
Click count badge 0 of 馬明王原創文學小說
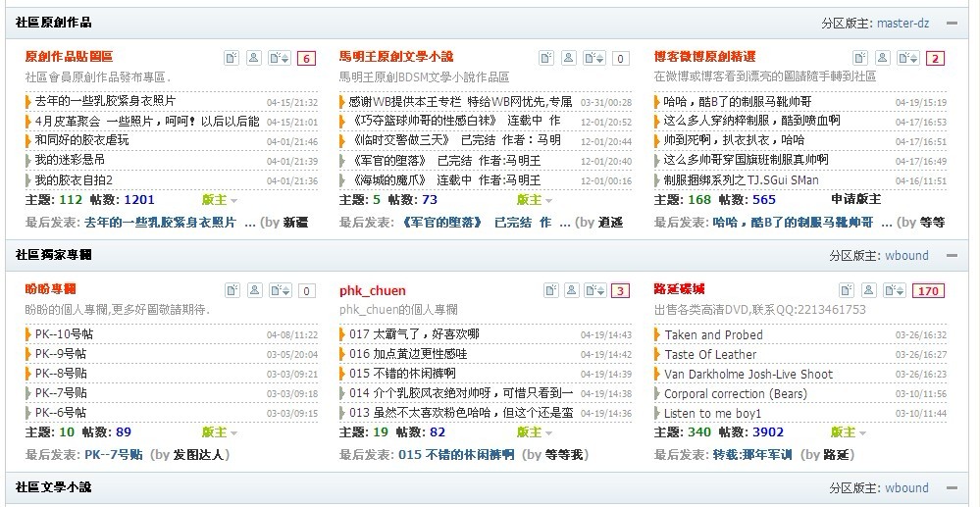621,59
